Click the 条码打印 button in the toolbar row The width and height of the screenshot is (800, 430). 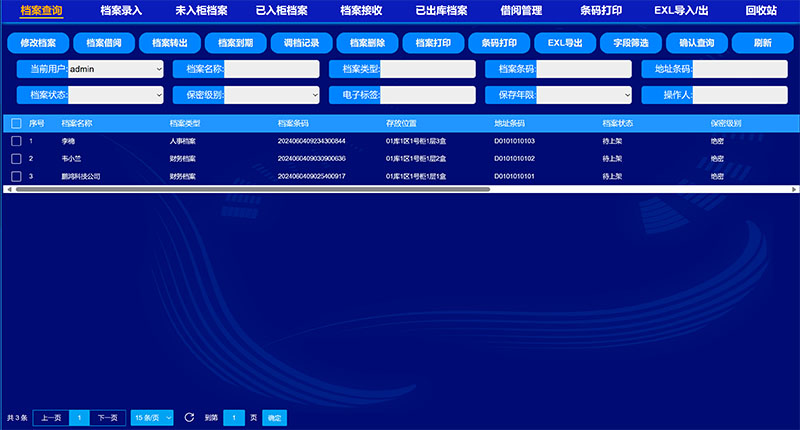pos(499,44)
